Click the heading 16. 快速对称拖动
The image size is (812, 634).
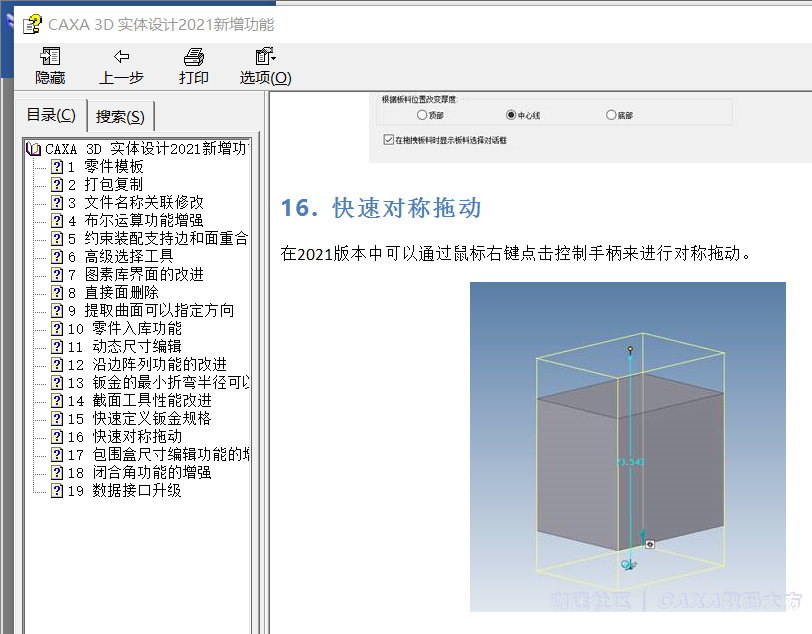(x=381, y=208)
